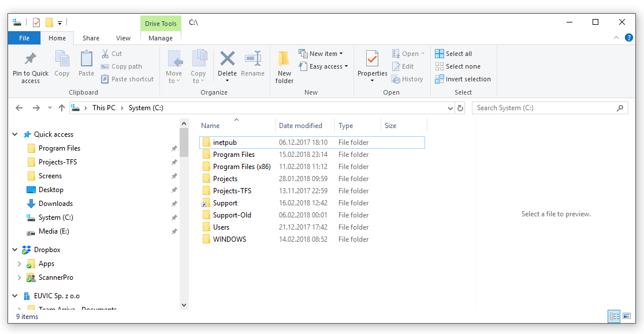Collapse the Quick access tree section
The width and height of the screenshot is (644, 334).
(x=15, y=134)
